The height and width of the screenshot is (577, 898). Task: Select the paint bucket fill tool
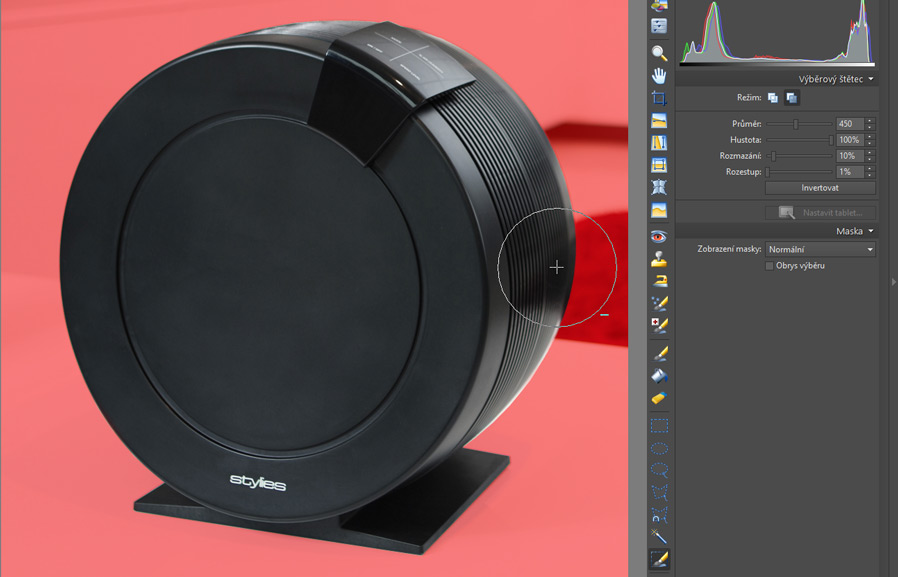coord(659,376)
